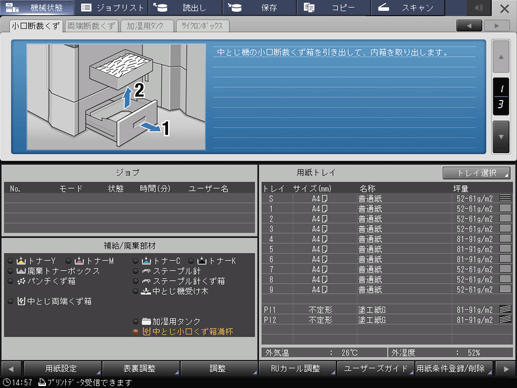Click the ジョブ list column header row
Screen dimensions: 517x388
click(130, 188)
